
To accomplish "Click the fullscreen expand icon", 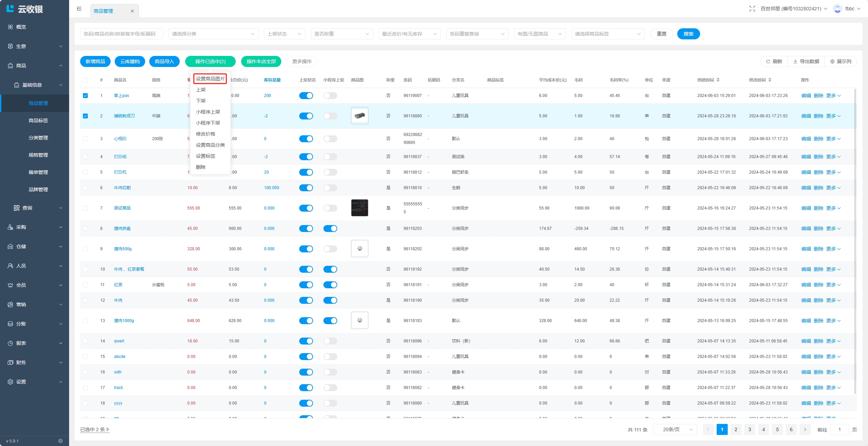I will [x=752, y=9].
